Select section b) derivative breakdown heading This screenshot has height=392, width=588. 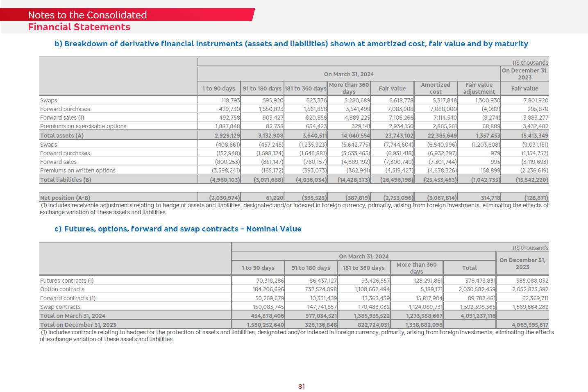point(291,44)
